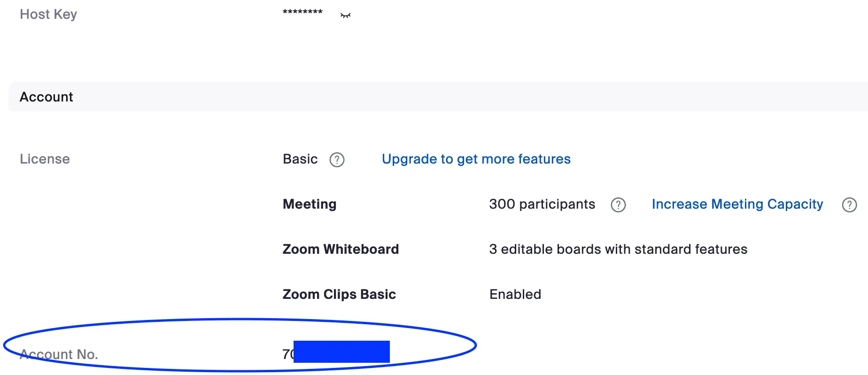Screen dimensions: 868x375
Task: Click the Account section header
Action: [46, 97]
